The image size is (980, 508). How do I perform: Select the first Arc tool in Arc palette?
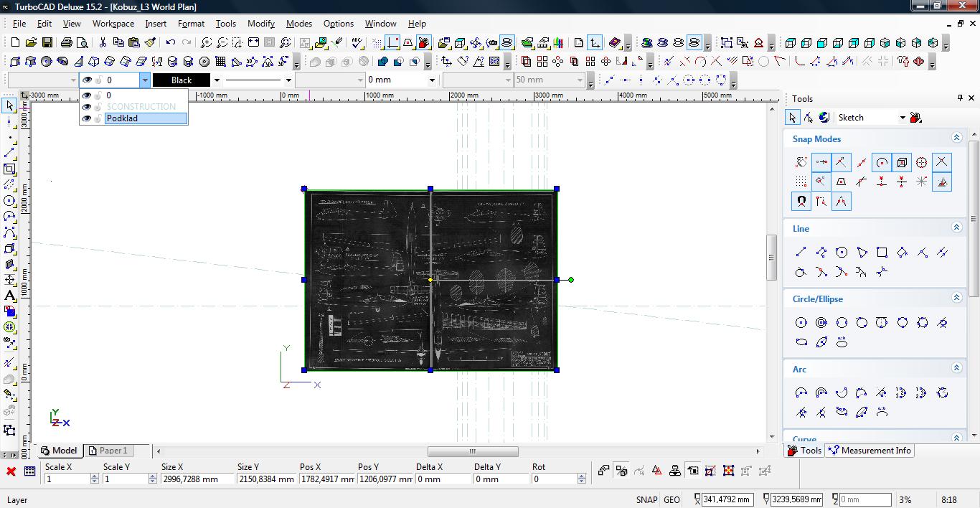pos(801,392)
